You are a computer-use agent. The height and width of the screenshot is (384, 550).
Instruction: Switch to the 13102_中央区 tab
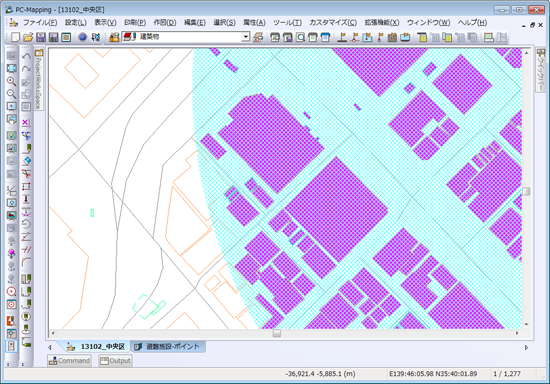(96, 346)
